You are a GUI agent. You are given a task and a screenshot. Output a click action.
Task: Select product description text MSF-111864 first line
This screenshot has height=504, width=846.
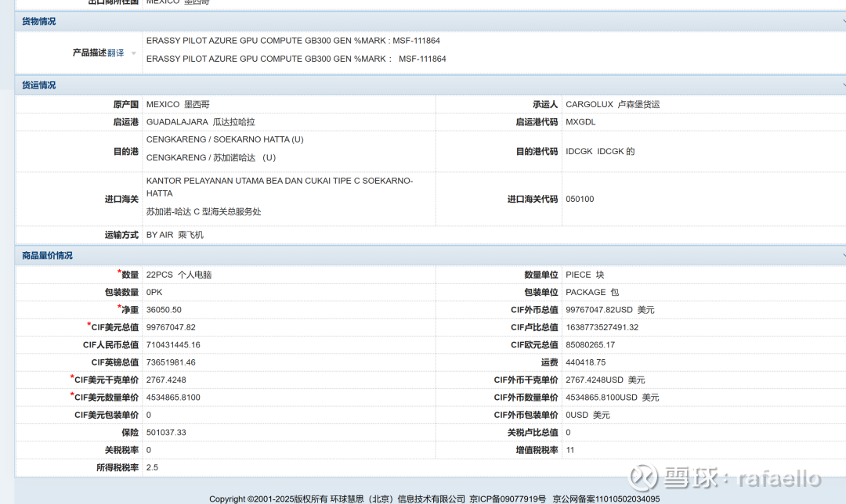tap(416, 41)
